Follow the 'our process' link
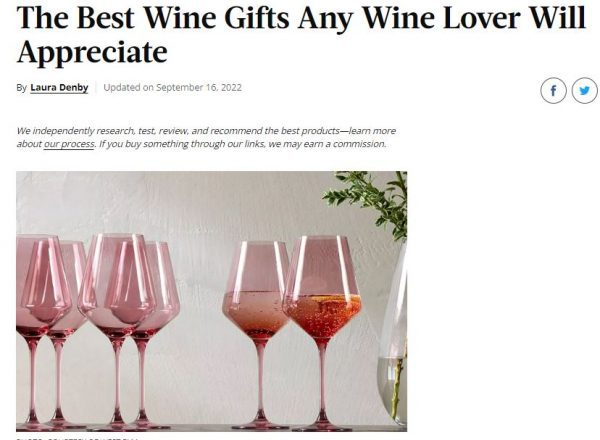This screenshot has width=600, height=440. click(69, 144)
